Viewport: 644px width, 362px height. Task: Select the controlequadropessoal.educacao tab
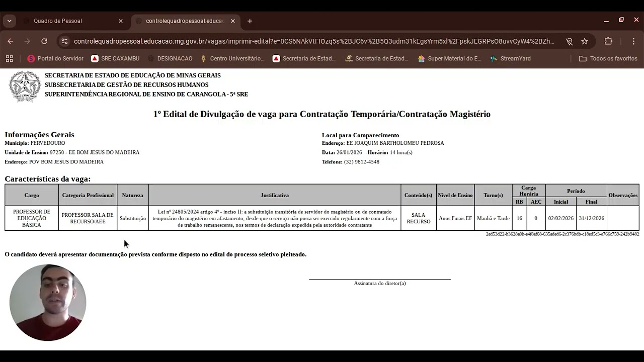click(x=185, y=21)
